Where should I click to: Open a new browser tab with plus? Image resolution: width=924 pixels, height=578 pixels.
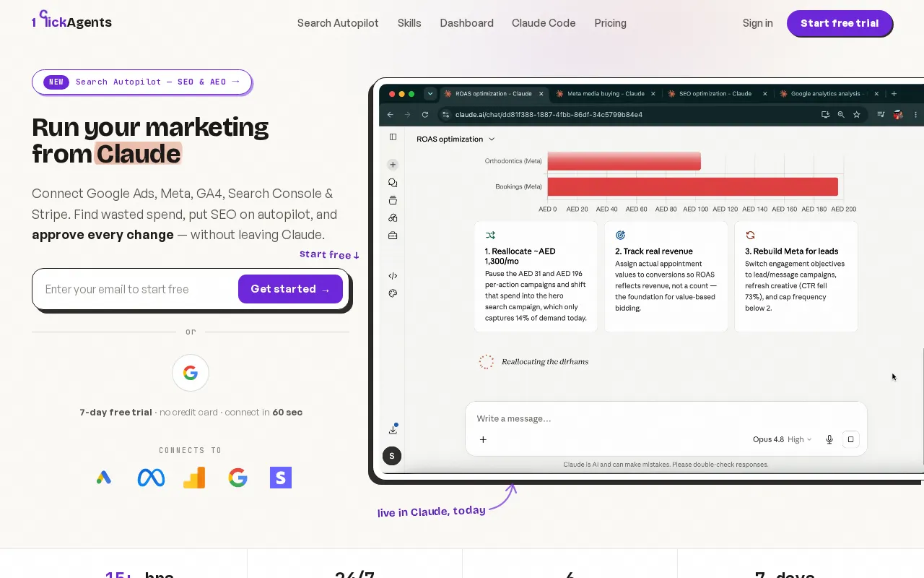(x=894, y=94)
